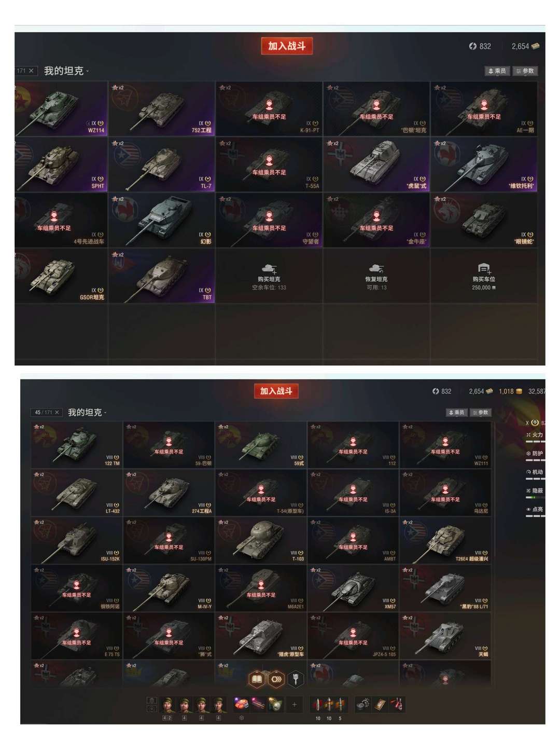Image resolution: width=560 pixels, height=739 pixels.
Task: Expand 我的坦克 dropdown next to 45 / 171
Action: (x=87, y=413)
